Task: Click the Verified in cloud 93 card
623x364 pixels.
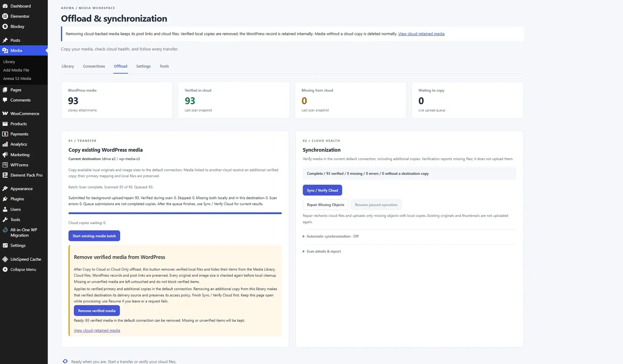Action: click(234, 100)
